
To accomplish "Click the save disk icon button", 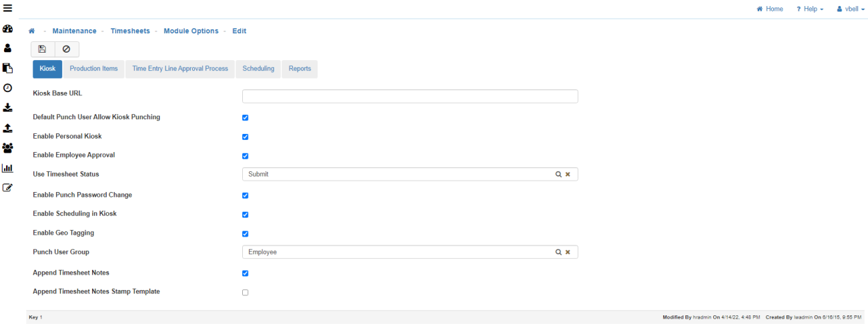I will [x=42, y=49].
